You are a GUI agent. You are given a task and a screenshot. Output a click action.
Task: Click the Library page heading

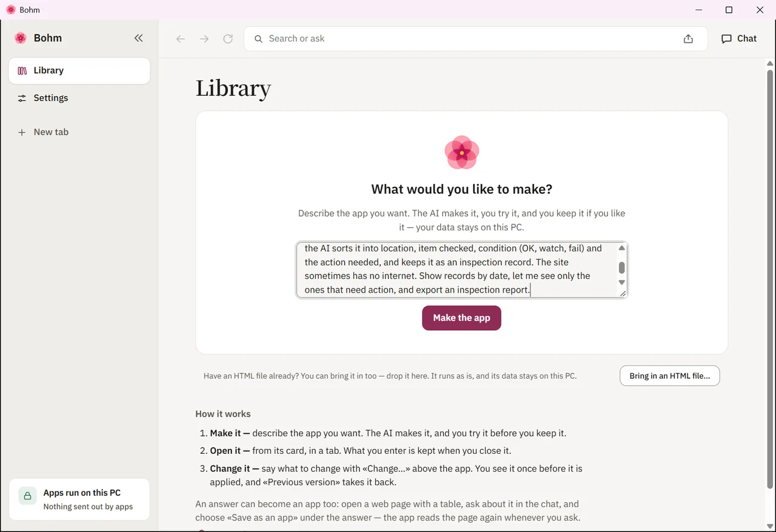(x=233, y=88)
